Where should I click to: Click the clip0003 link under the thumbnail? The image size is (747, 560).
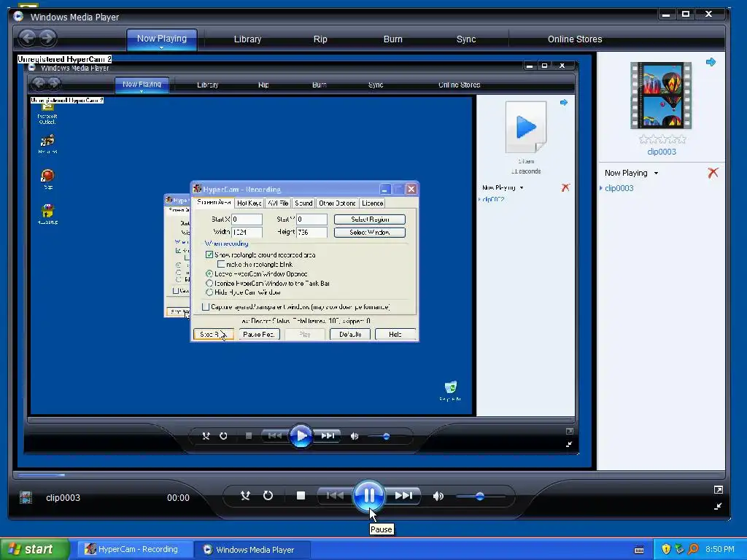tap(661, 152)
